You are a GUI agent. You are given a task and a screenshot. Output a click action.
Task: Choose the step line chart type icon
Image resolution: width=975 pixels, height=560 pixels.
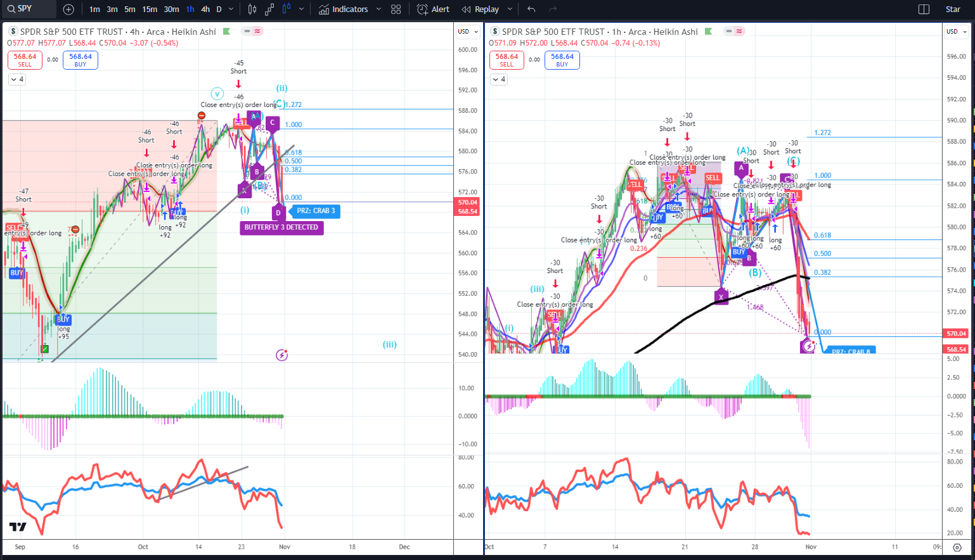point(269,10)
